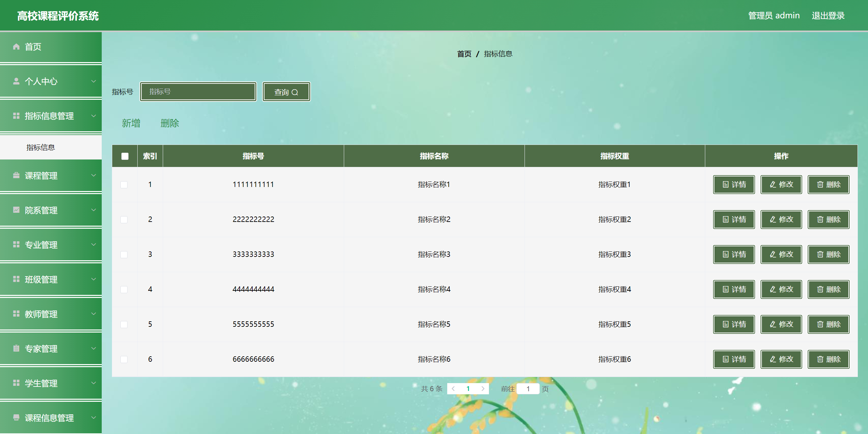This screenshot has width=868, height=434.
Task: Open the 学生管理 sidebar menu
Action: pos(41,383)
